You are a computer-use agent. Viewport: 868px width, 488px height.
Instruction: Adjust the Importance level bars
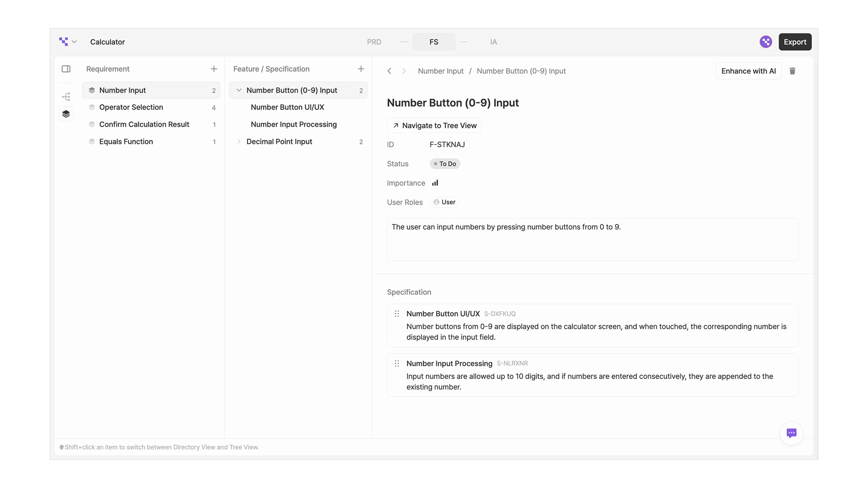[435, 183]
